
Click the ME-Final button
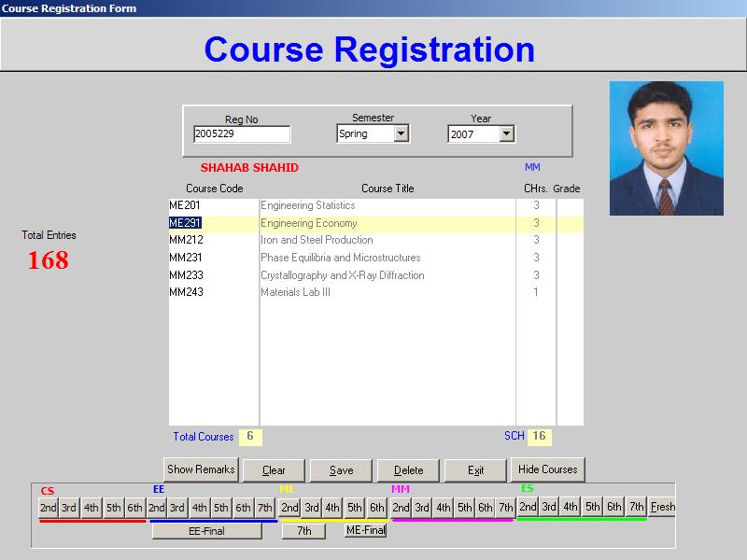click(x=366, y=530)
